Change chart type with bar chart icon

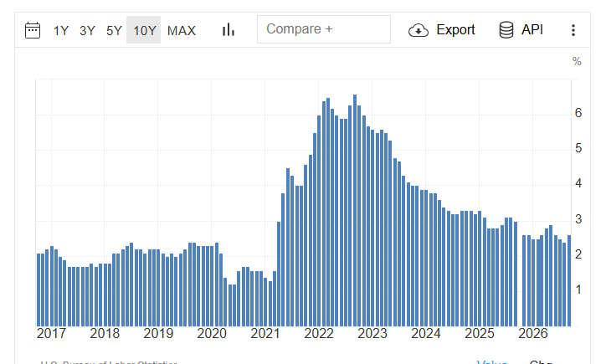click(229, 30)
